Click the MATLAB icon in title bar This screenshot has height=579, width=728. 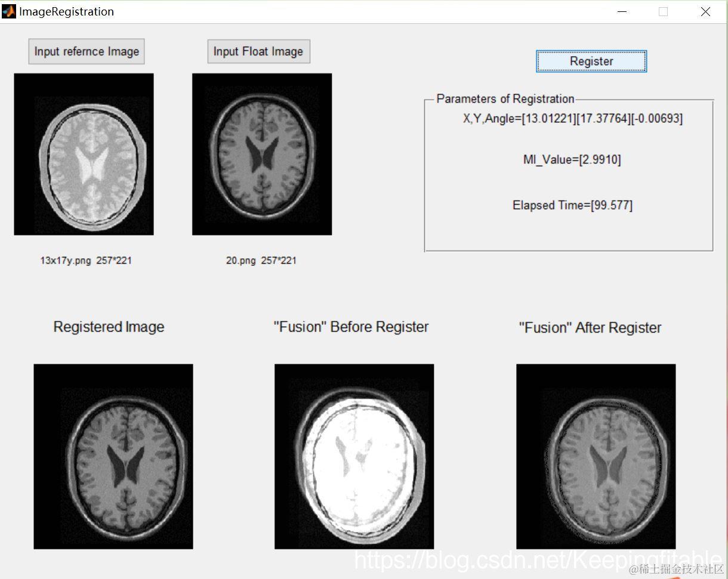pyautogui.click(x=9, y=11)
